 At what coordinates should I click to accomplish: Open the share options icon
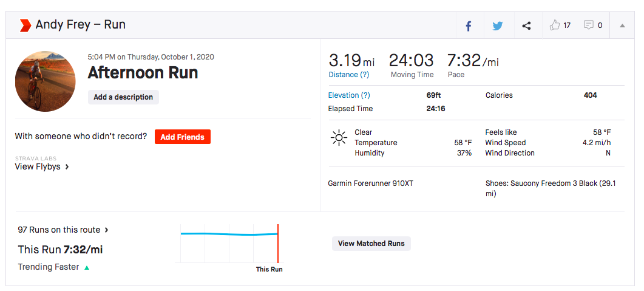(x=526, y=26)
